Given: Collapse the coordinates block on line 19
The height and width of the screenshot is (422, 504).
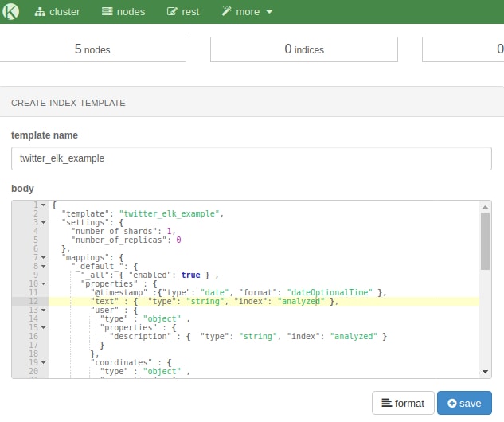Looking at the screenshot, I should tap(43, 362).
